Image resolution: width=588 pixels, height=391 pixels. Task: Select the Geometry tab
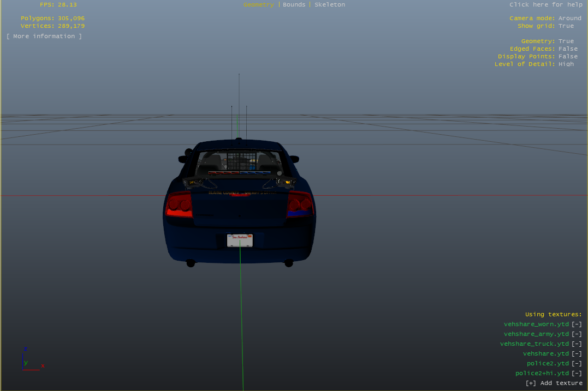(258, 4)
